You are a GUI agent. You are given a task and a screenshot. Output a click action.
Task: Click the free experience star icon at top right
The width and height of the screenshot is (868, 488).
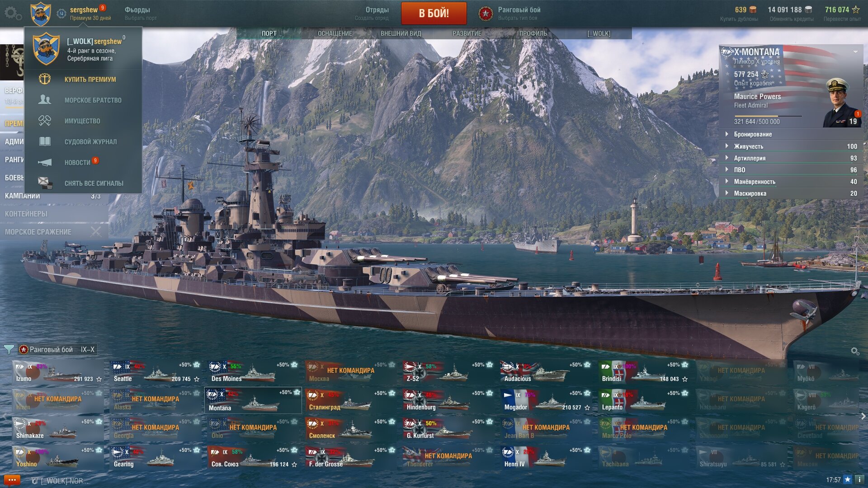coord(856,9)
